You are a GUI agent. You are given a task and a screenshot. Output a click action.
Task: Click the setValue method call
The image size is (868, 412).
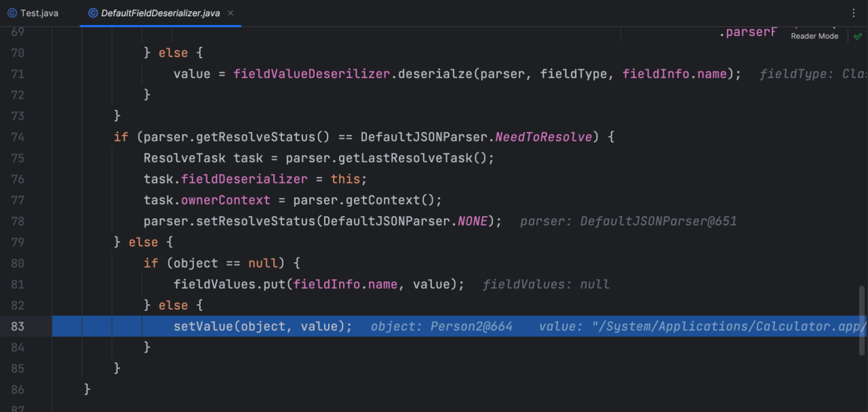(x=203, y=326)
